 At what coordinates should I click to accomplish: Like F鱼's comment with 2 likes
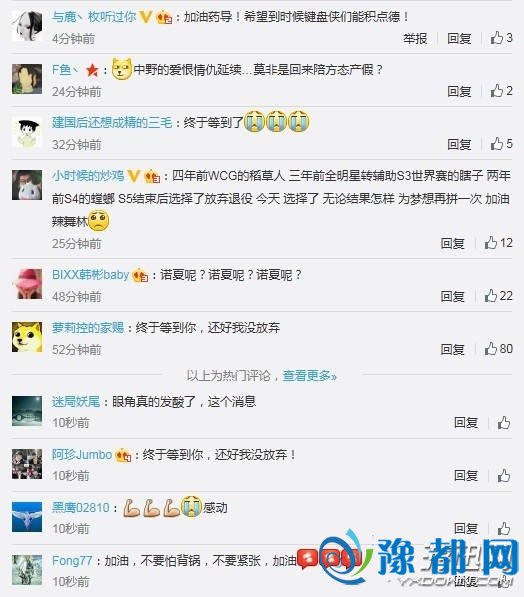(x=501, y=91)
